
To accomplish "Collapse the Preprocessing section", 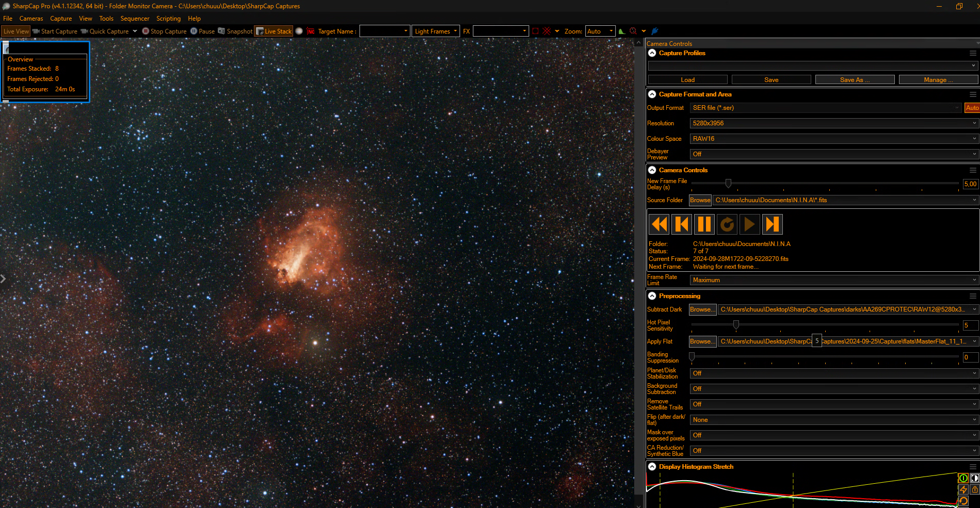I will 652,296.
